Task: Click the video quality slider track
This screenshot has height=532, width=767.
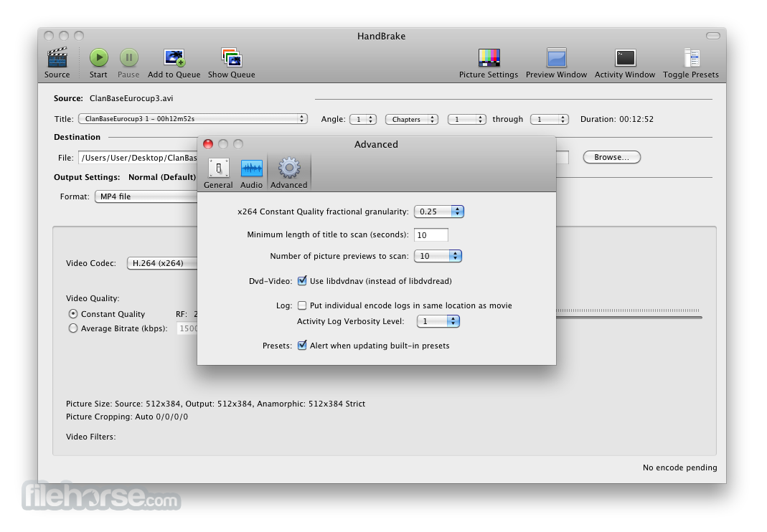Action: [629, 318]
